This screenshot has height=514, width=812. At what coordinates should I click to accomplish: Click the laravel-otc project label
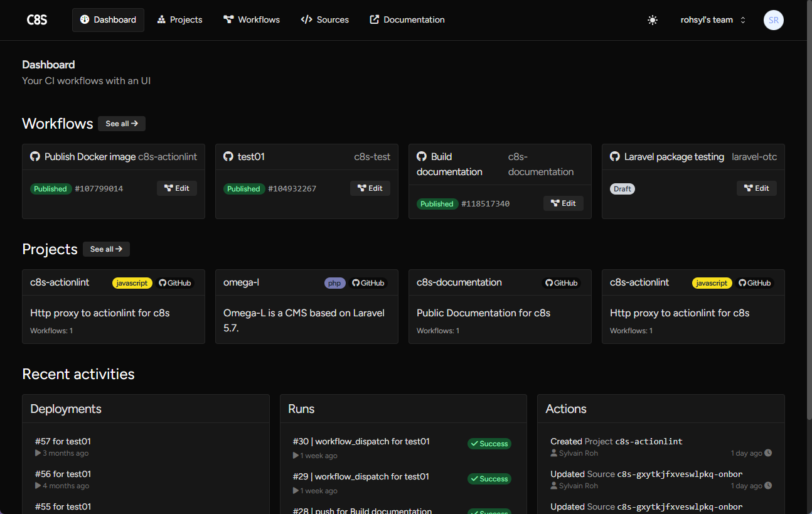tap(754, 157)
